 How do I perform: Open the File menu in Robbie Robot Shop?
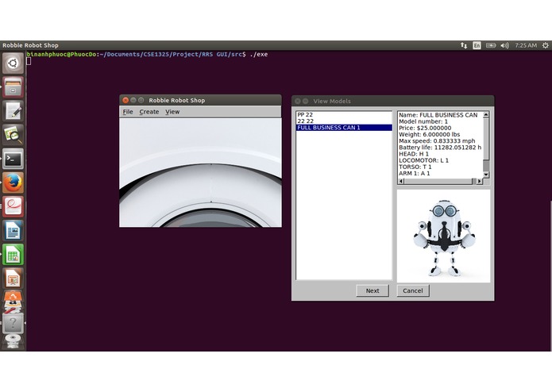pos(127,112)
